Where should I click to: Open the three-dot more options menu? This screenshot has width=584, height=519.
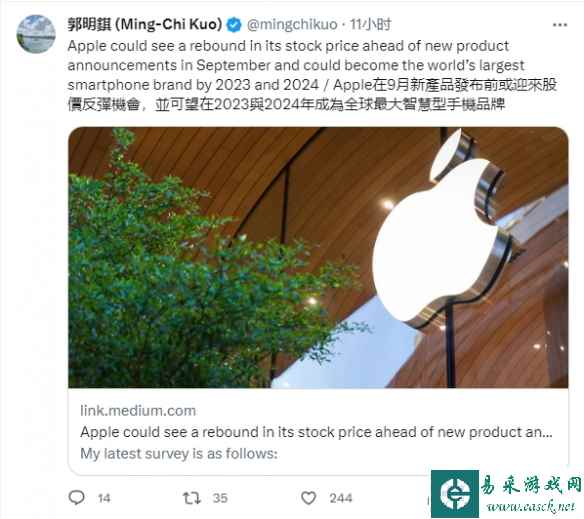(560, 25)
